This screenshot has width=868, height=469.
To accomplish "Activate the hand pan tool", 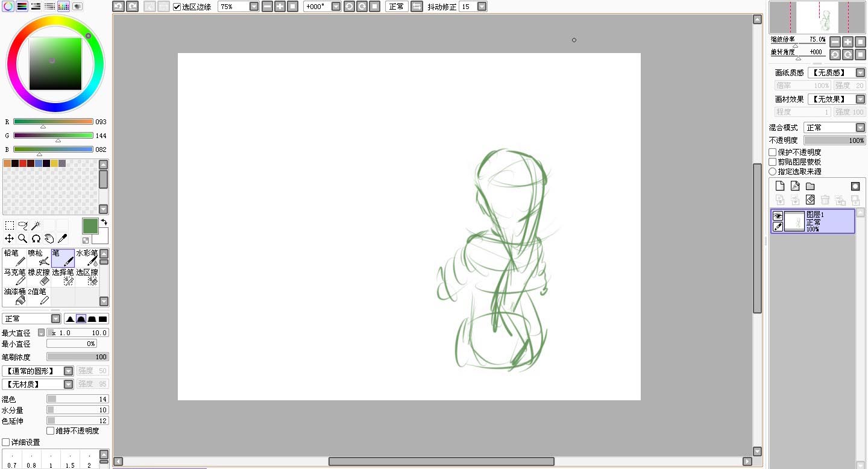I will point(49,239).
